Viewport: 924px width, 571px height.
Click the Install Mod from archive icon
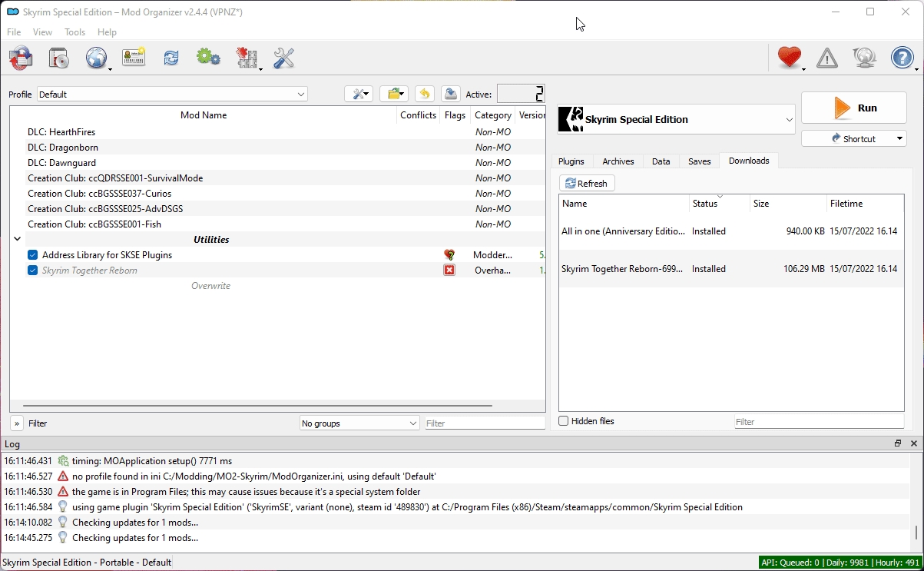coord(21,58)
